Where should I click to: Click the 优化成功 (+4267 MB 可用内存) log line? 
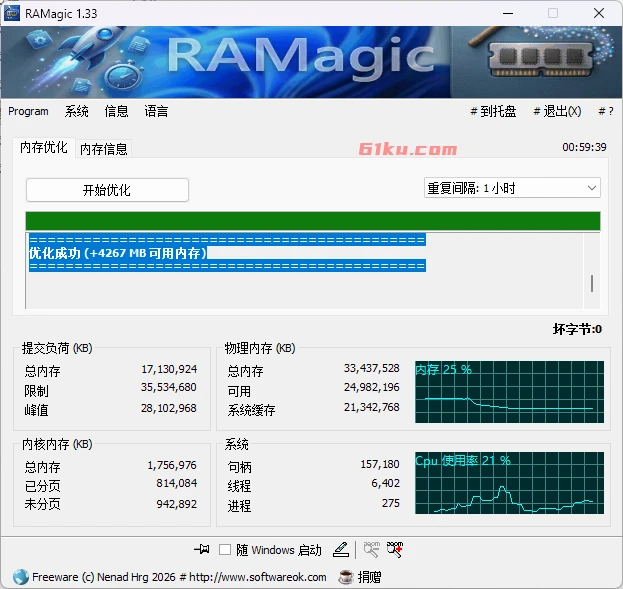[x=118, y=253]
